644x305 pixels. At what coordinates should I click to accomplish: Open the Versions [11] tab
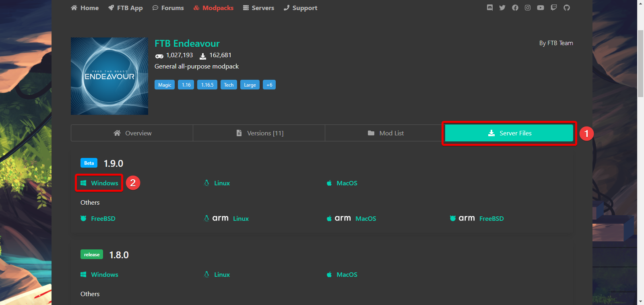click(x=259, y=133)
